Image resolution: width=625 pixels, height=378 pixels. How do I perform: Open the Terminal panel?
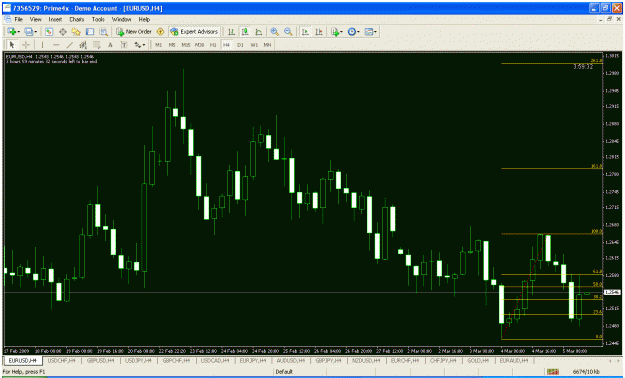click(x=90, y=32)
